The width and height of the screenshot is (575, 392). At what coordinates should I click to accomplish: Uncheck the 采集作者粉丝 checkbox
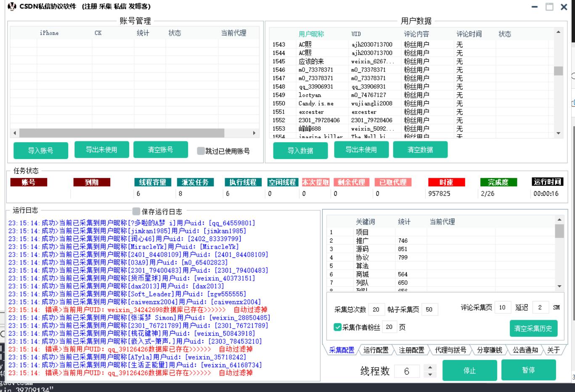337,327
